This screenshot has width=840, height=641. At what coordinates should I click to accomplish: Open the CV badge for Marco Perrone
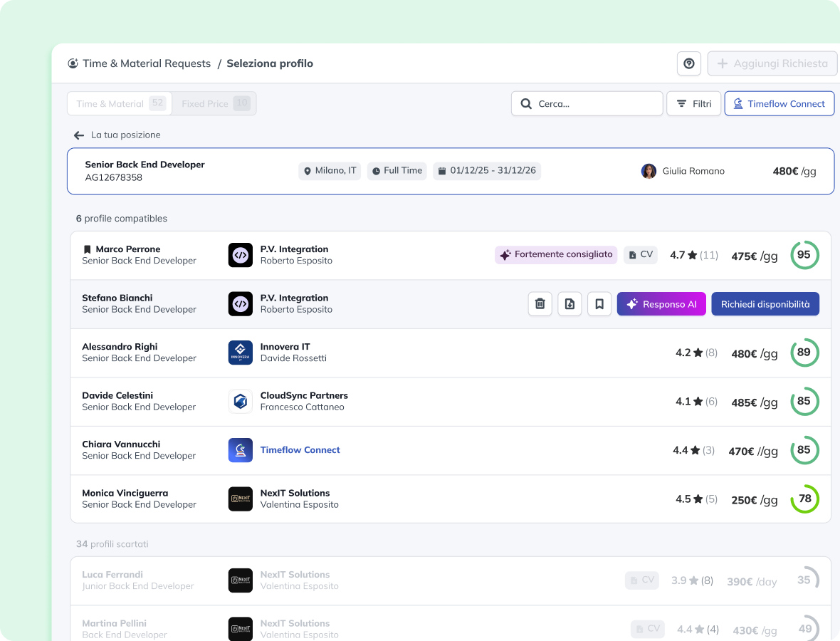coord(641,255)
